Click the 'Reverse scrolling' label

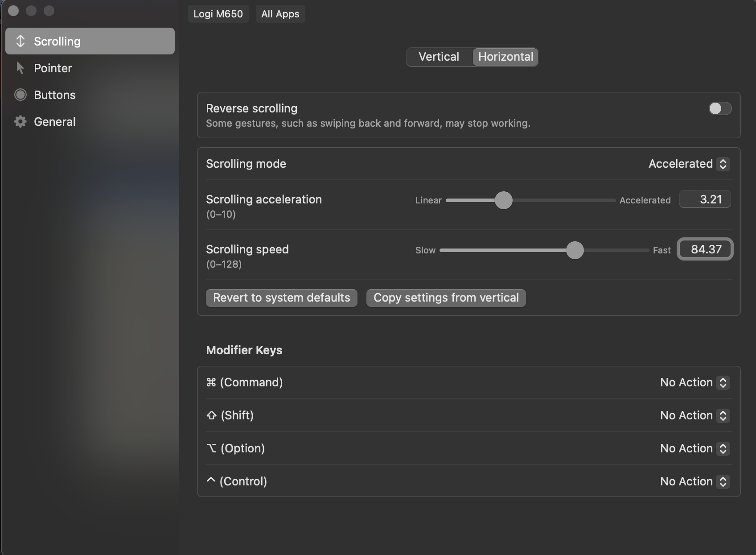pos(252,108)
